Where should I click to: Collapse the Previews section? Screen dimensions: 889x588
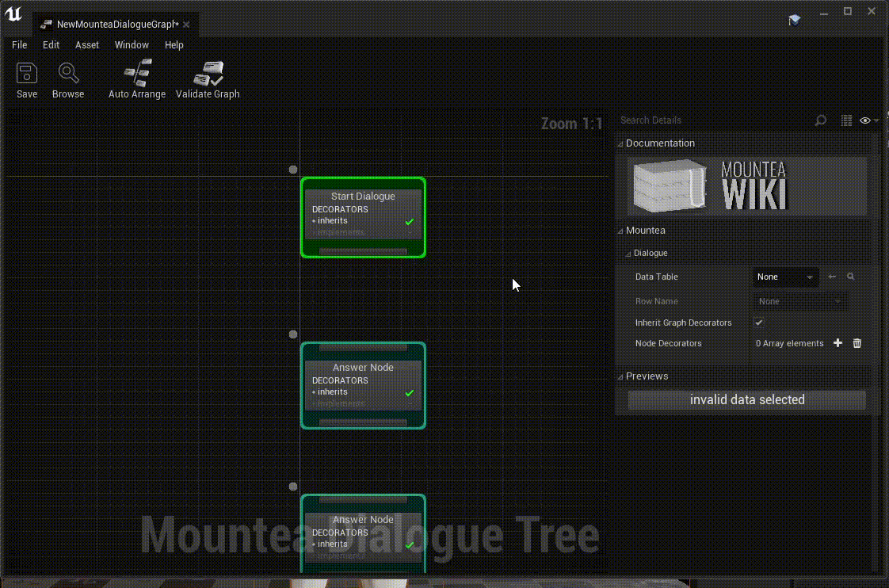[620, 376]
